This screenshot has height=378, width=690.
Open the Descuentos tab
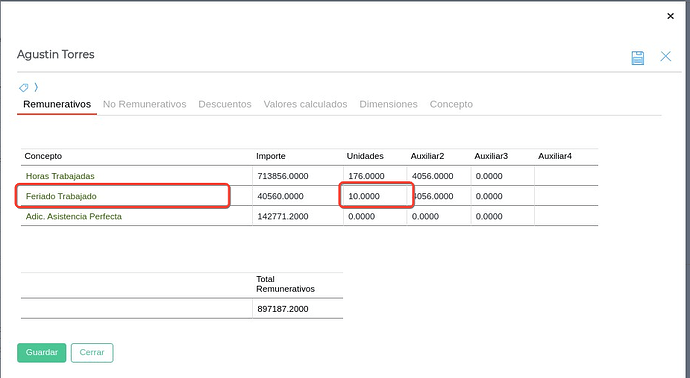coord(224,104)
